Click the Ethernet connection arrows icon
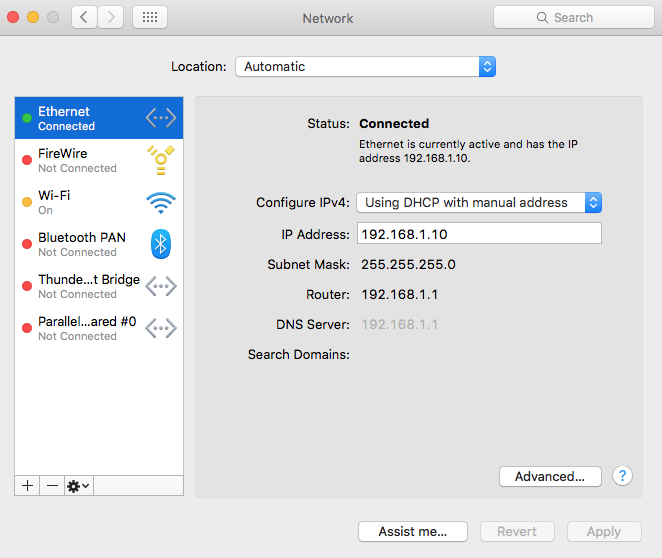This screenshot has width=662, height=558. coord(161,118)
